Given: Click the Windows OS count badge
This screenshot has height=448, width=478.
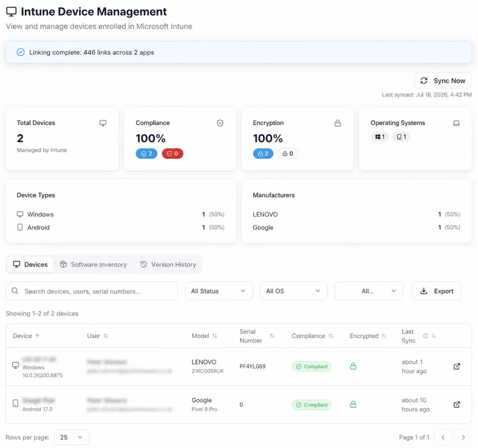Looking at the screenshot, I should point(380,137).
